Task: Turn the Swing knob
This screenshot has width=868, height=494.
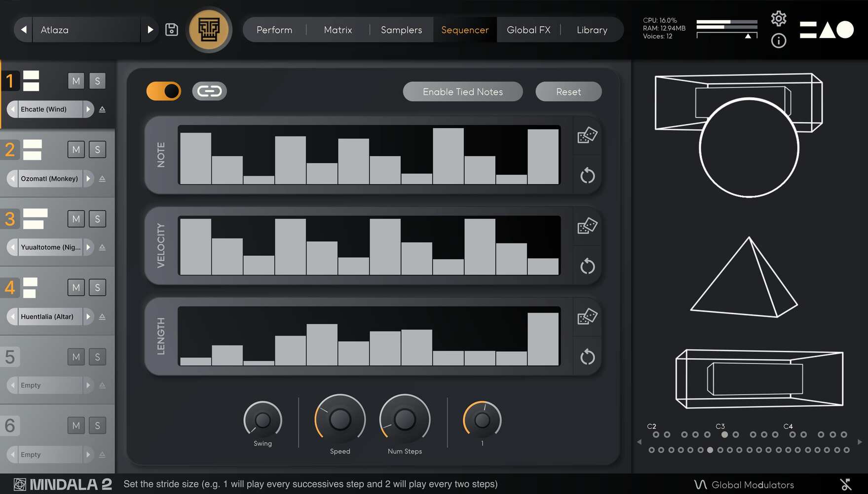Action: pos(263,420)
